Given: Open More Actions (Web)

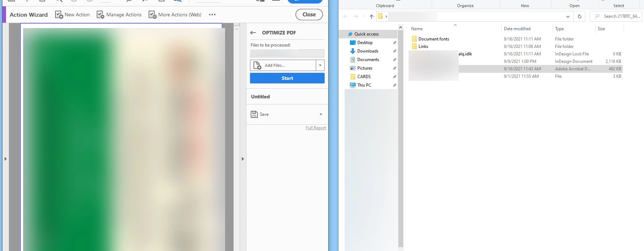Looking at the screenshot, I should (175, 15).
